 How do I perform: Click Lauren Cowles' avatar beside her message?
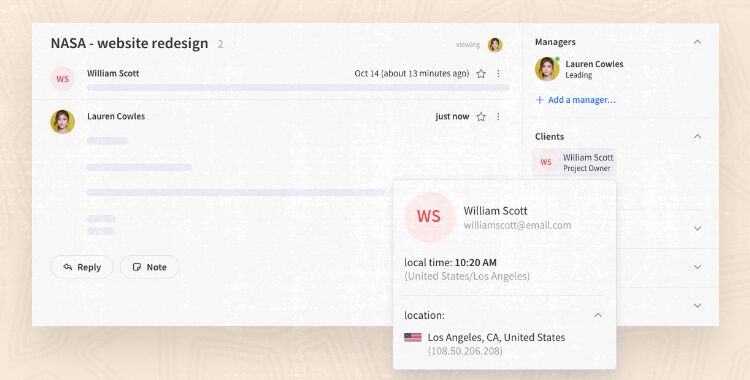click(63, 122)
